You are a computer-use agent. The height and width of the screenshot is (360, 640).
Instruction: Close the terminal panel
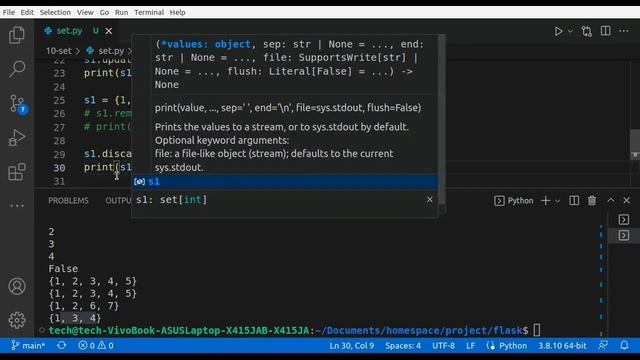[x=627, y=200]
